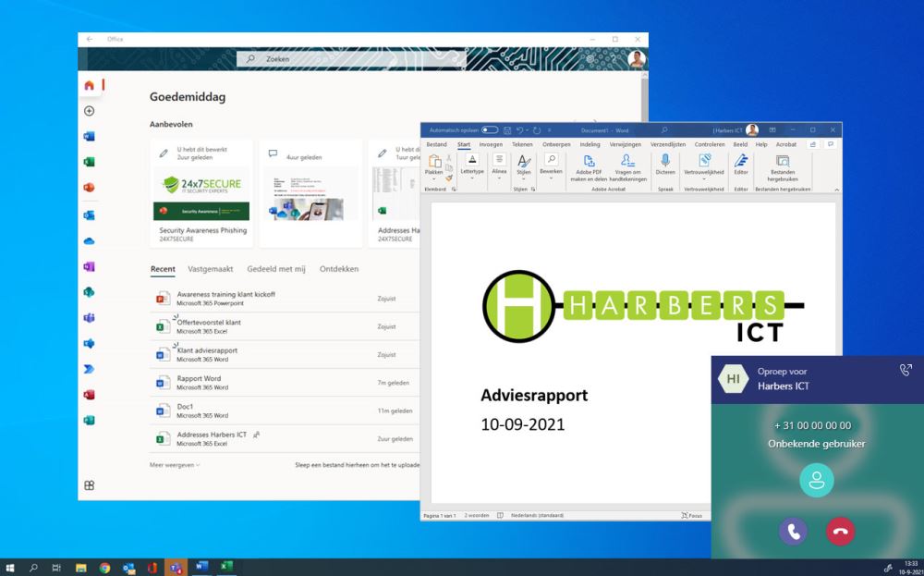Screen dimensions: 924x576
Task: Open Klant adviesrapport Word file
Action: pos(285,354)
